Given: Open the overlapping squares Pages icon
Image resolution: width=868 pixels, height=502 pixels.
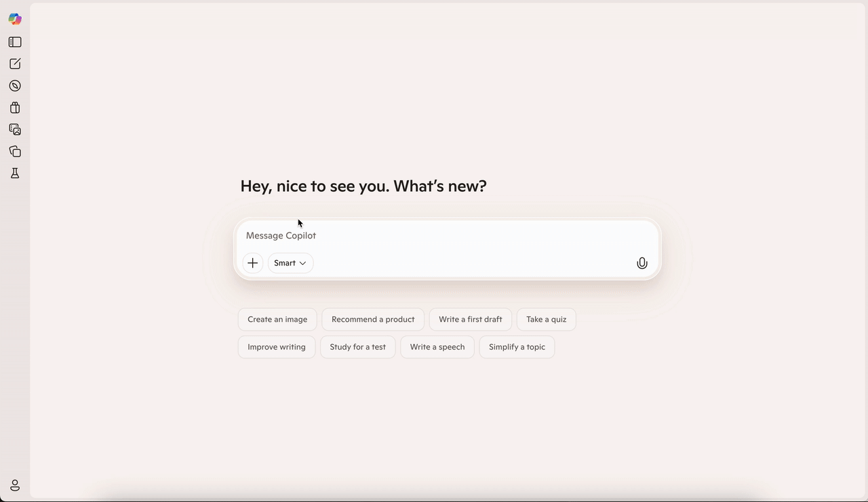Looking at the screenshot, I should click(x=15, y=152).
